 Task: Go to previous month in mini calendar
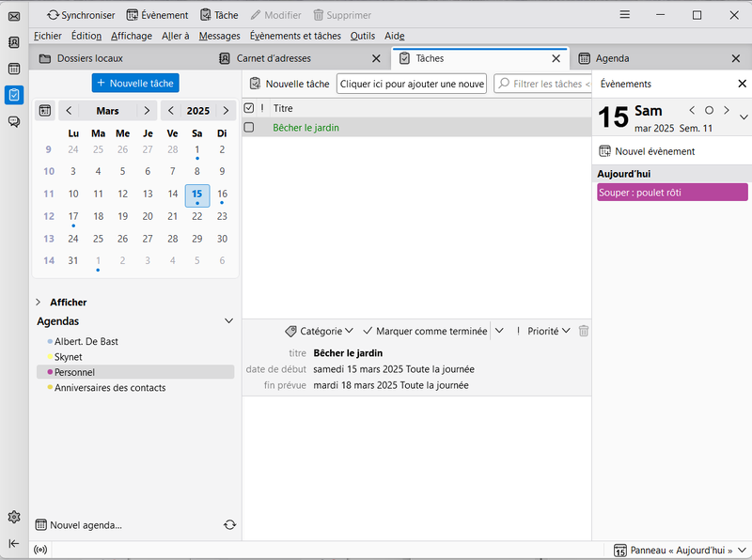[x=69, y=111]
